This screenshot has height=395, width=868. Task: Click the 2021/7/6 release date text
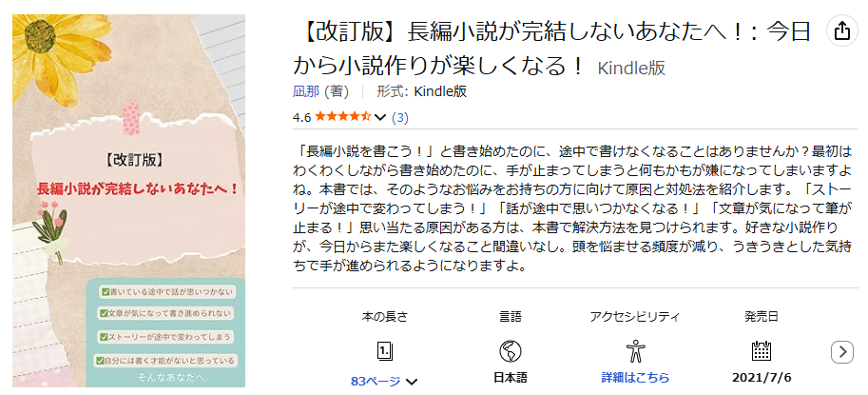click(762, 378)
